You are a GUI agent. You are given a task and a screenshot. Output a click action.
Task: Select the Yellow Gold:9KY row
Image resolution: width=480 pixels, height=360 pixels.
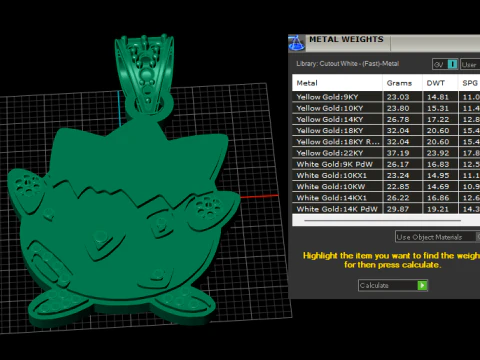386,97
